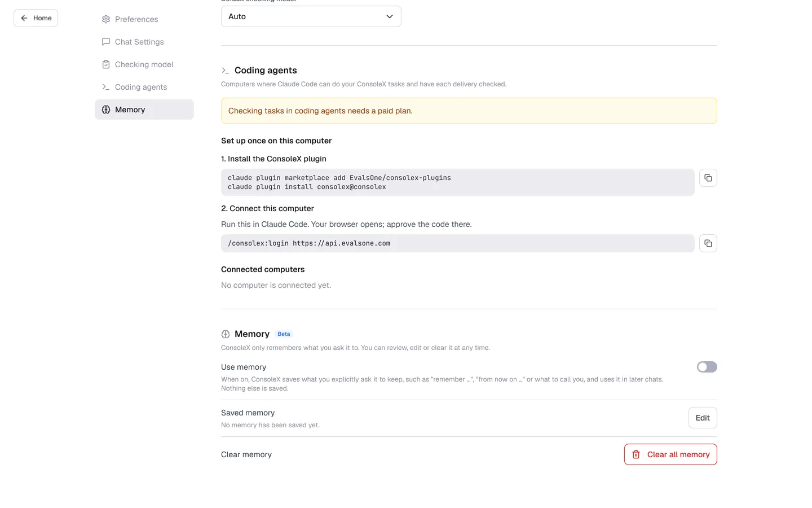Viewport: 812px width, 508px height.
Task: Click the 'Set up once on this computer' heading
Action: pyautogui.click(x=276, y=141)
